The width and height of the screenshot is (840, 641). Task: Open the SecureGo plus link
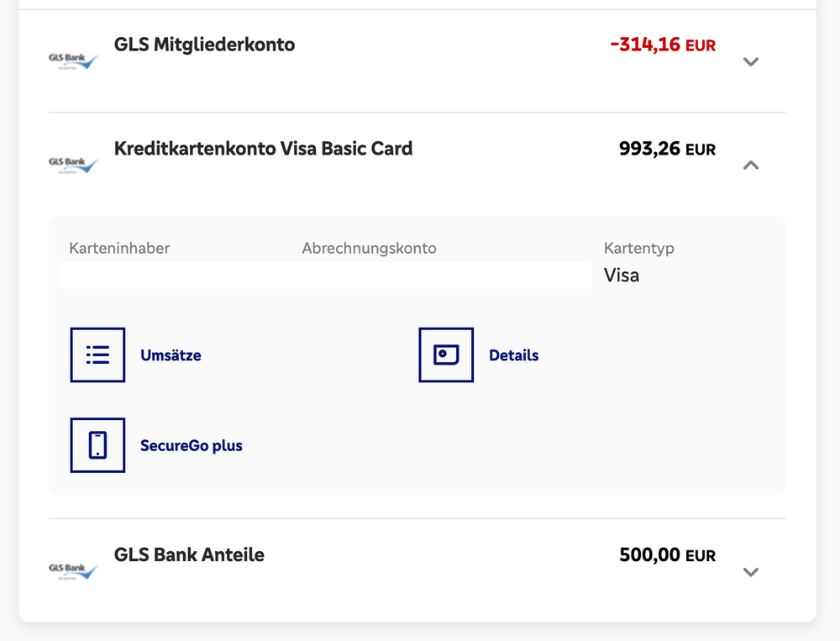[x=191, y=445]
